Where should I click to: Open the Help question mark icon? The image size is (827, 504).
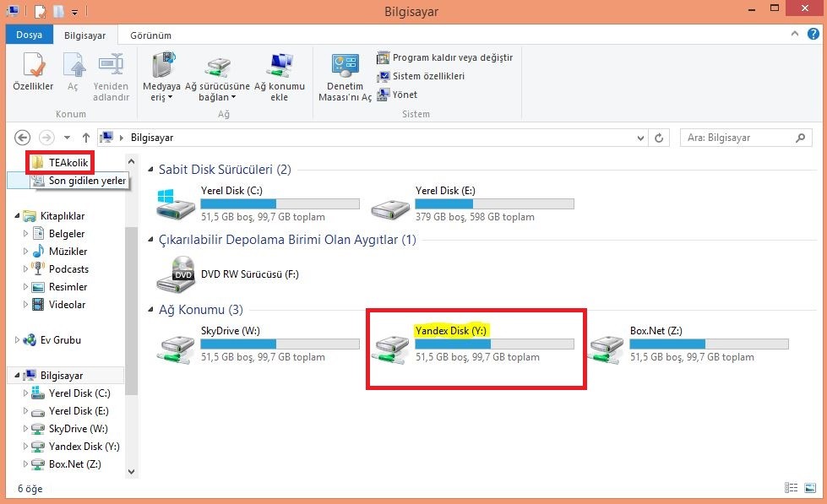813,35
